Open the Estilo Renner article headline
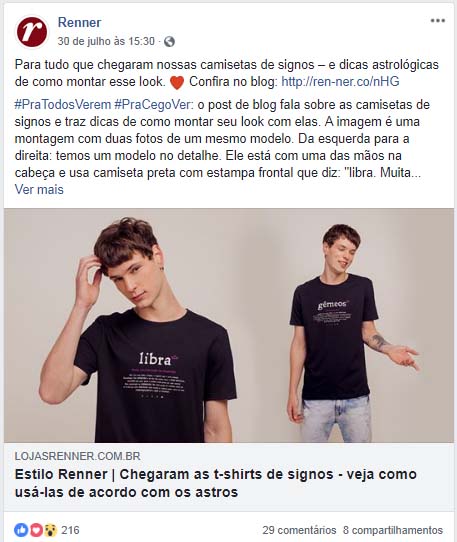457x542 pixels. 215,483
